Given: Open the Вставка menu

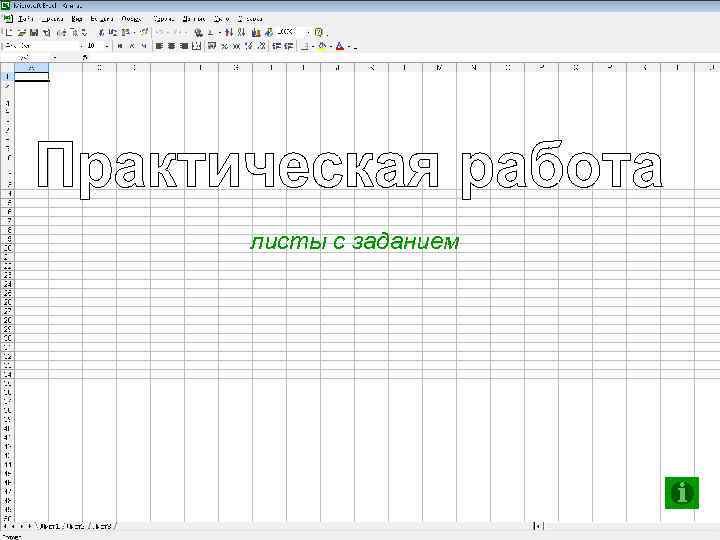Looking at the screenshot, I should coord(101,19).
